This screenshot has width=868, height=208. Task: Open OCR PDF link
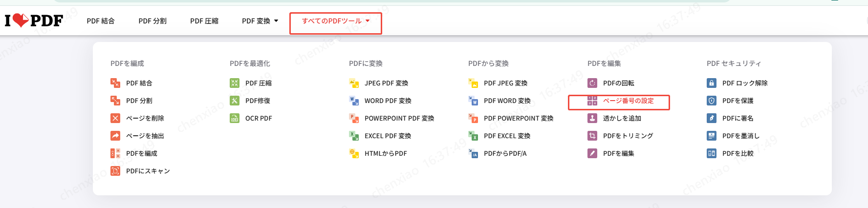pyautogui.click(x=259, y=118)
